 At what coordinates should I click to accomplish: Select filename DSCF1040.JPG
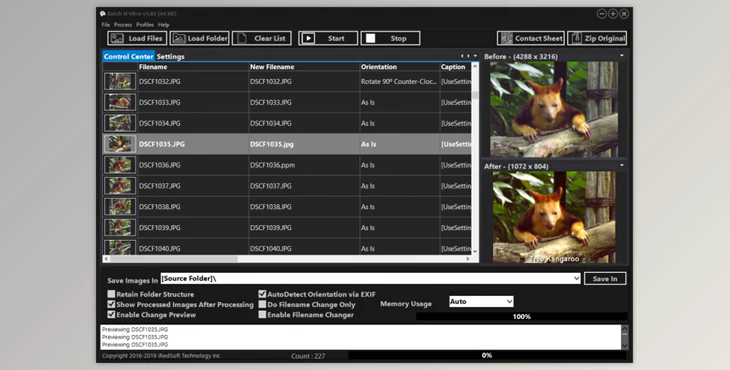tap(160, 249)
